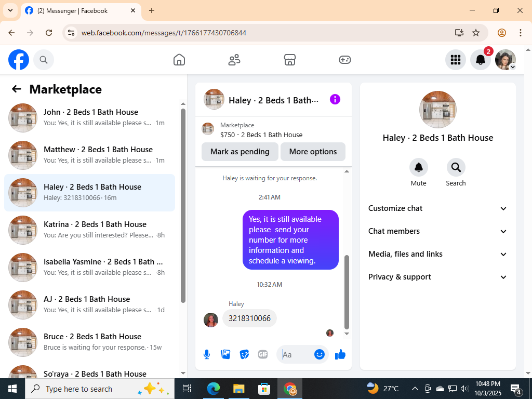Screen dimensions: 532x399
Task: Show hidden system tray icons chevron
Action: 415,389
